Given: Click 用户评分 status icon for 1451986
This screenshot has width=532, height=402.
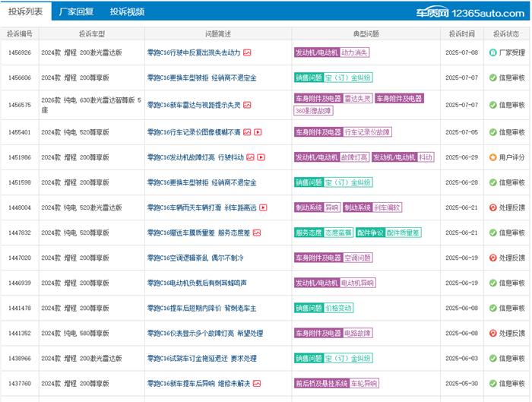Looking at the screenshot, I should pos(493,157).
